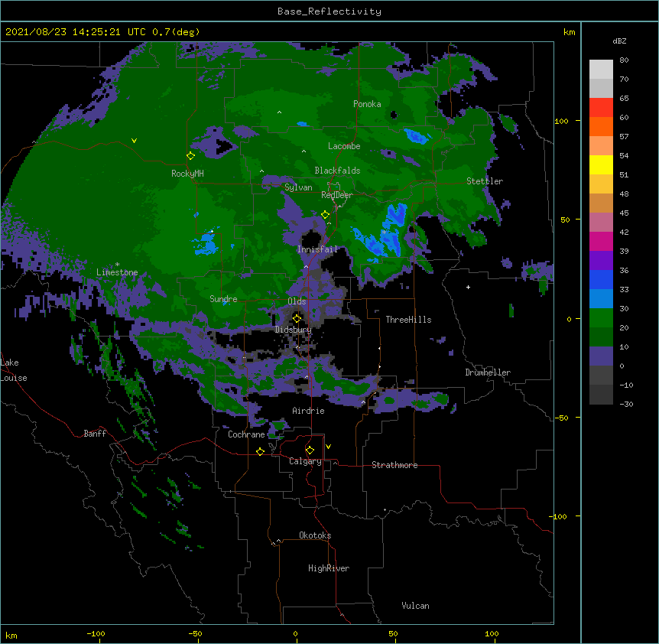Click the yellow diamond marker above Calgary label

(310, 450)
